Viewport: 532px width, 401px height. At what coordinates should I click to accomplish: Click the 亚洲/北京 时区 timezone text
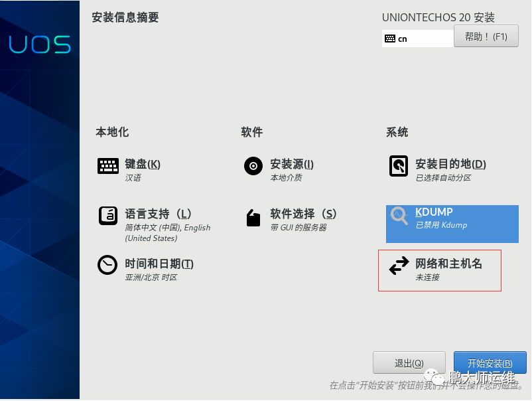point(151,278)
